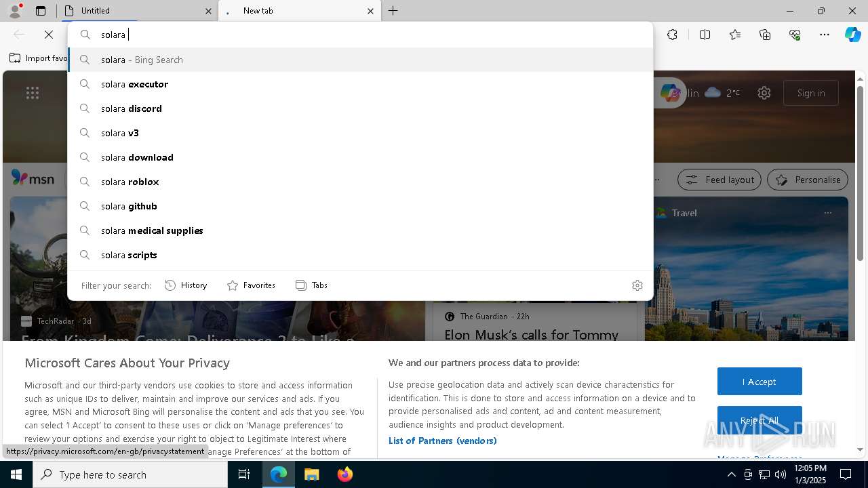Image resolution: width=868 pixels, height=488 pixels.
Task: Show hidden system tray icons
Action: [731, 474]
